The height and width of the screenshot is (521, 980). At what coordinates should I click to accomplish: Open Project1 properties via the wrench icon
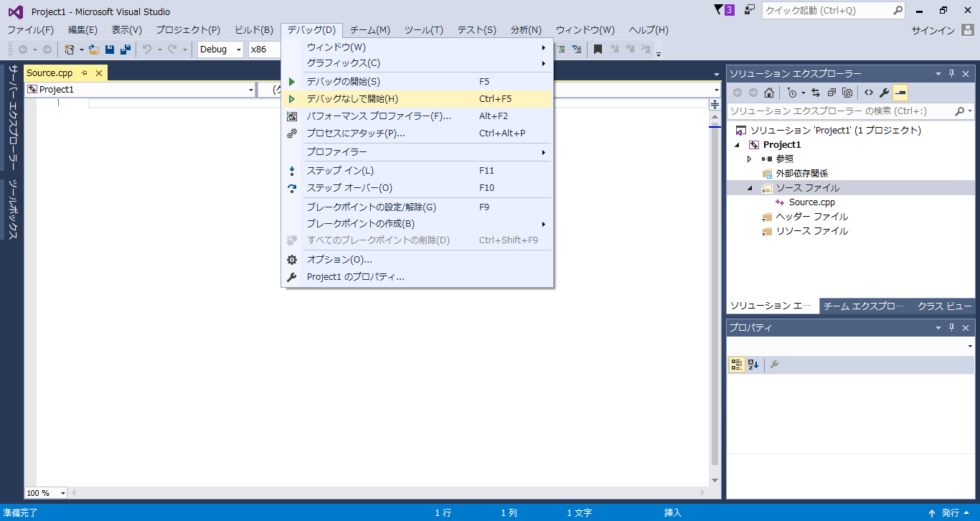click(883, 92)
